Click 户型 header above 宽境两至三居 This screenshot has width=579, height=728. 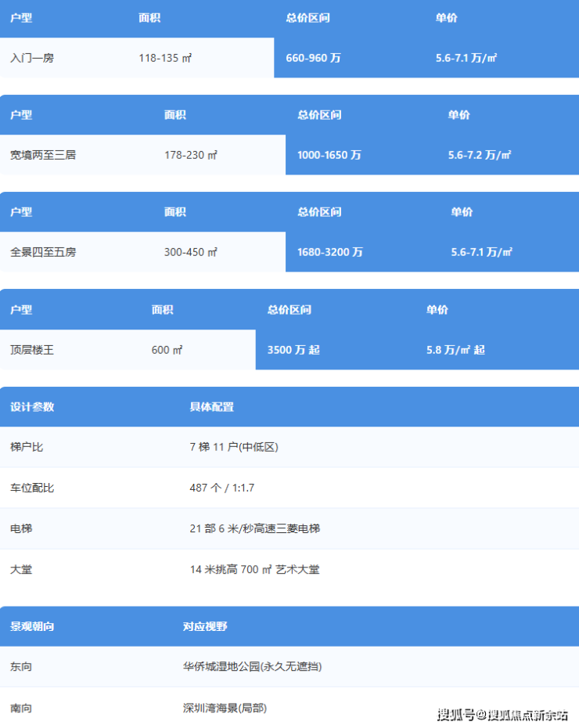point(21,115)
